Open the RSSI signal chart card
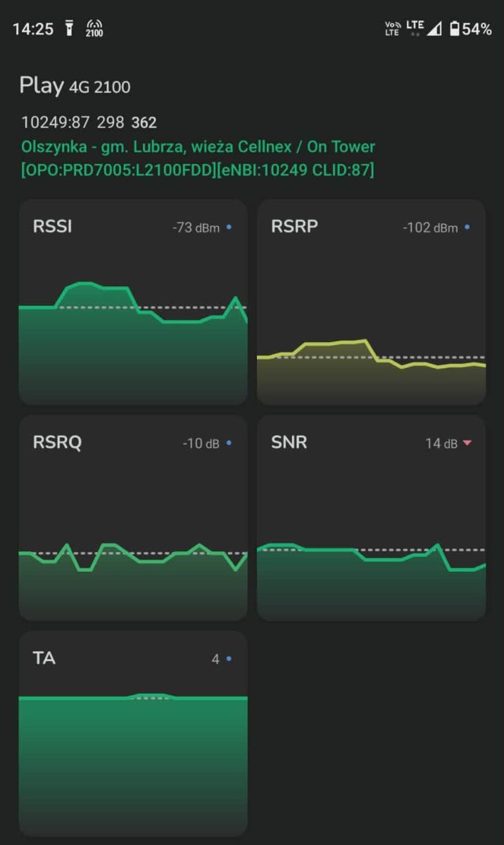This screenshot has height=845, width=504. pyautogui.click(x=133, y=302)
